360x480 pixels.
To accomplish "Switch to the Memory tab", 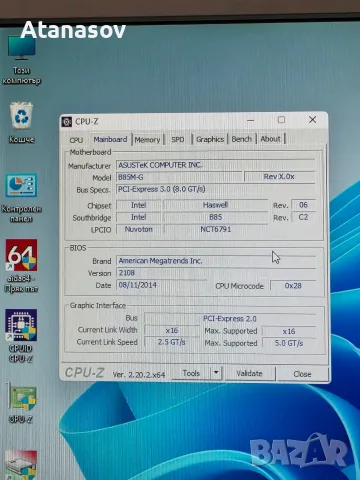I will (147, 140).
